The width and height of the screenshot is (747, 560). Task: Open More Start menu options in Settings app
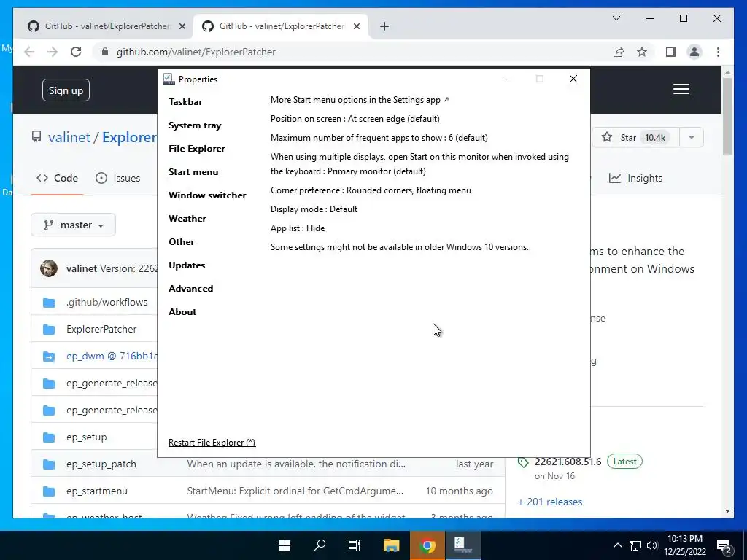click(360, 100)
